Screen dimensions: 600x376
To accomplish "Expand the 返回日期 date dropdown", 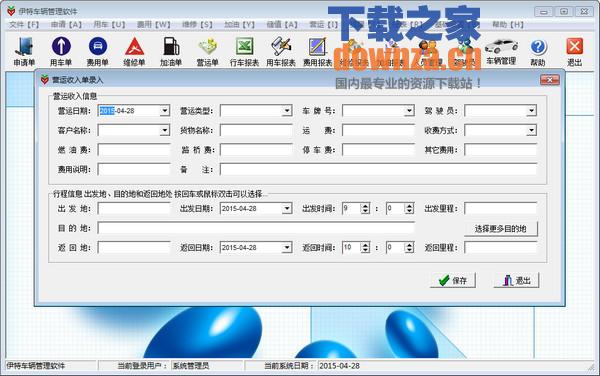I will pos(287,247).
